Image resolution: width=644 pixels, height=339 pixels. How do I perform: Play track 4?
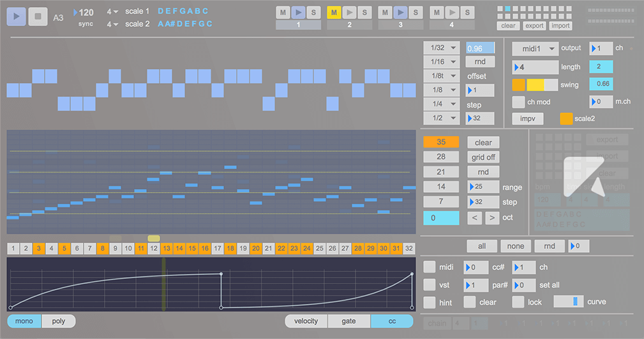coord(452,13)
